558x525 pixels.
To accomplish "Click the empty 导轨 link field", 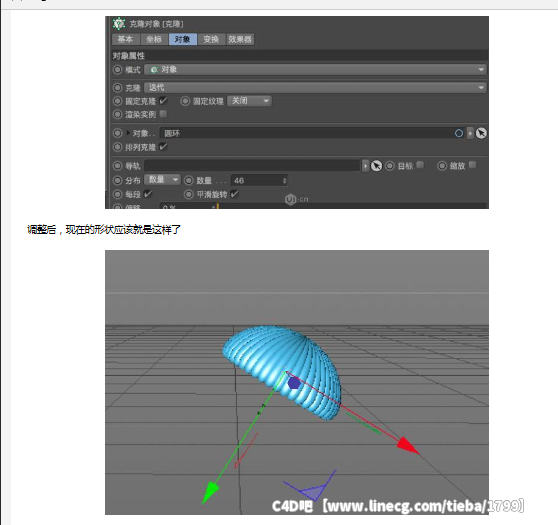I will [x=253, y=166].
